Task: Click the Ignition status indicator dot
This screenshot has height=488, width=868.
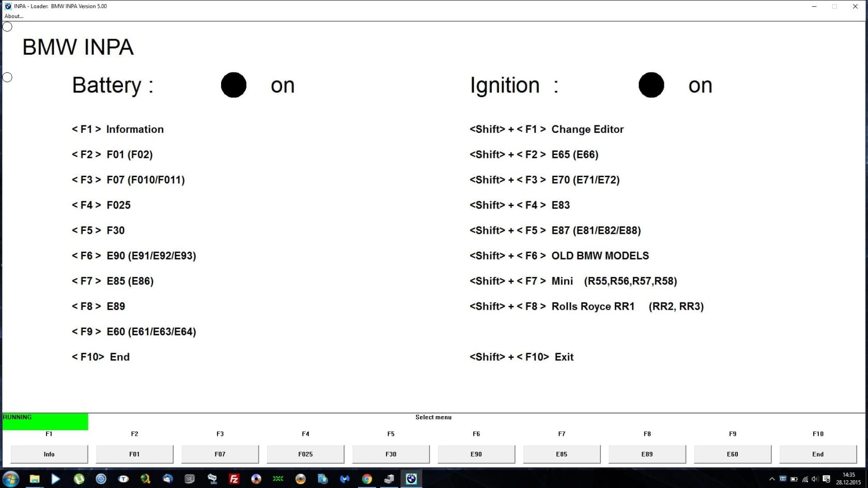Action: point(651,85)
